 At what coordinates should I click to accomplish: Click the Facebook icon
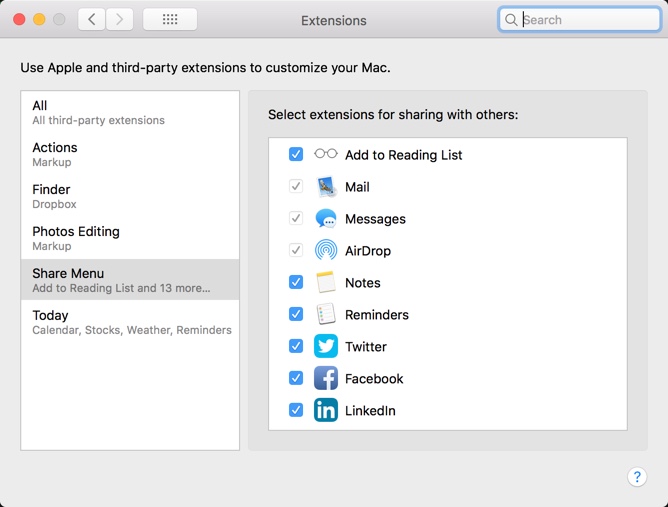coord(326,378)
